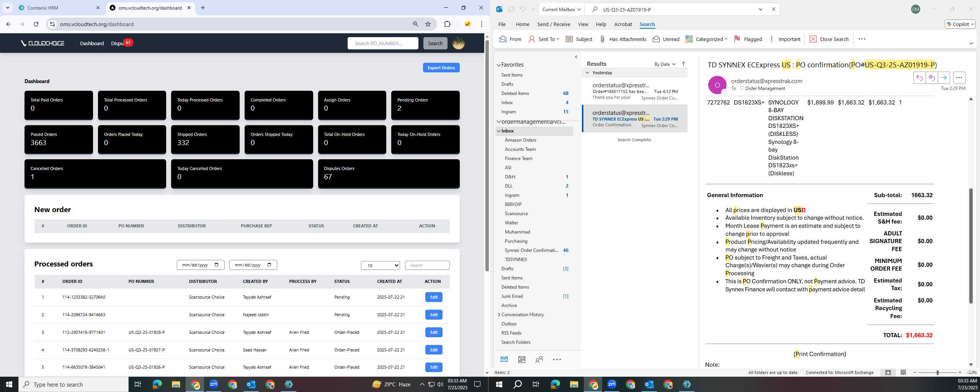Open Windows Start on left taskbar
This screenshot has height=392, width=980.
pyautogui.click(x=9, y=384)
